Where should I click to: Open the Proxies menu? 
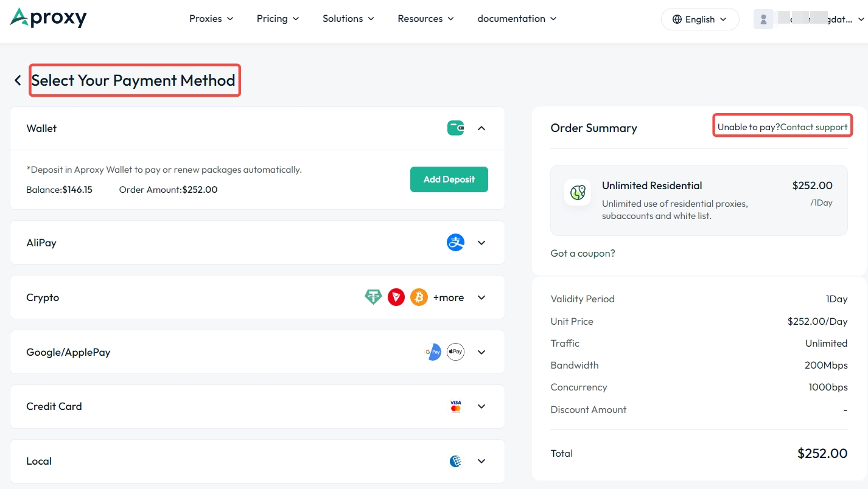tap(211, 18)
